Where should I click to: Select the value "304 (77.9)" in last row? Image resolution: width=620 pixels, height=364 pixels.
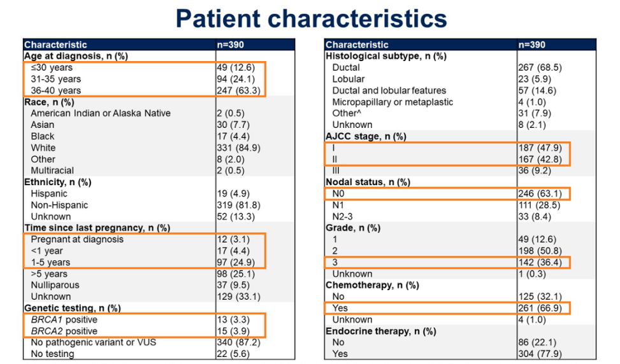(x=540, y=354)
